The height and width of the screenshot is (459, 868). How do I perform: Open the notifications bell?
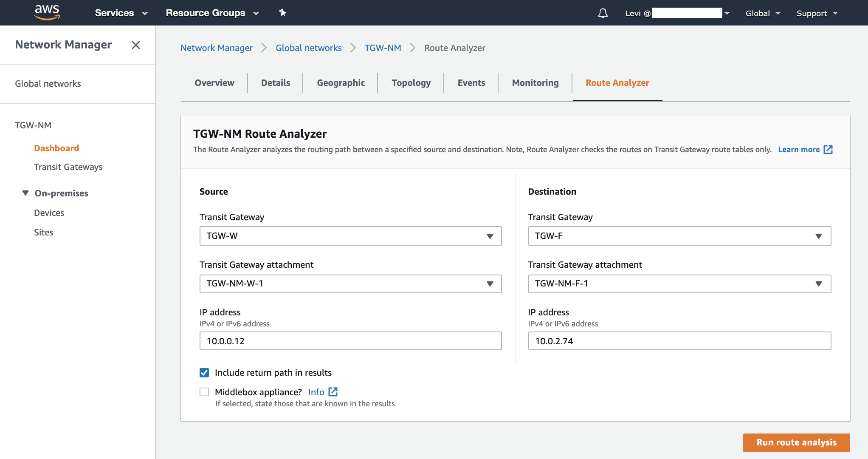(x=603, y=13)
